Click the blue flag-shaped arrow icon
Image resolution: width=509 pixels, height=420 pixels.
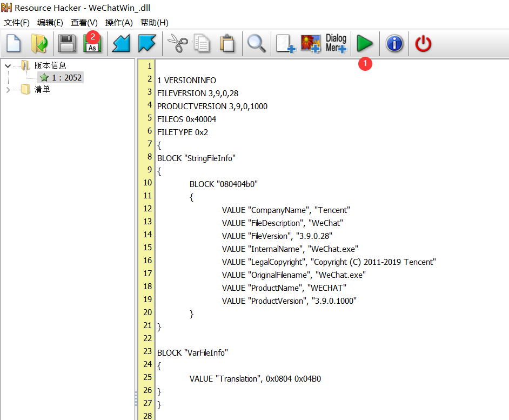tap(147, 43)
